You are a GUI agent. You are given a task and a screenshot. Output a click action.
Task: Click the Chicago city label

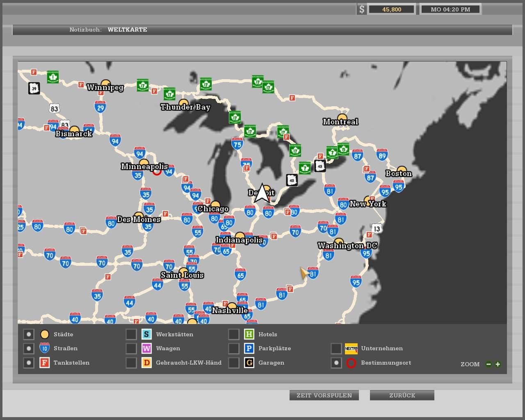point(213,209)
